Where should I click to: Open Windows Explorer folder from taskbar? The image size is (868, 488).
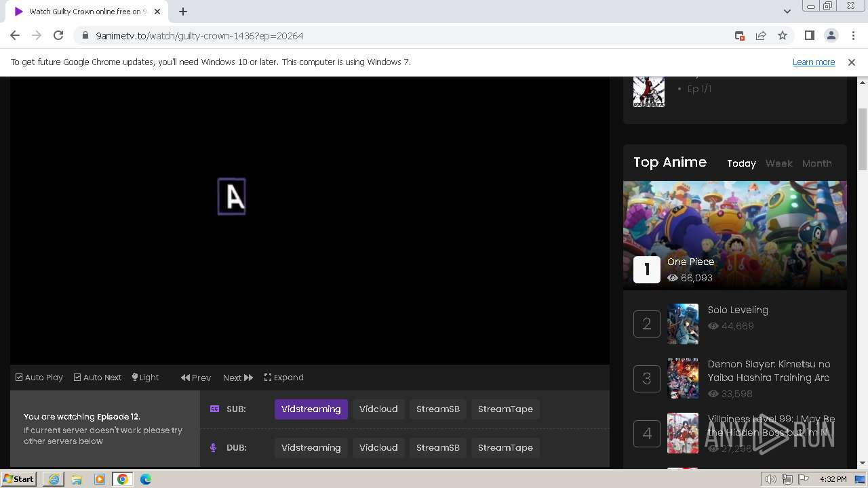pyautogui.click(x=77, y=479)
